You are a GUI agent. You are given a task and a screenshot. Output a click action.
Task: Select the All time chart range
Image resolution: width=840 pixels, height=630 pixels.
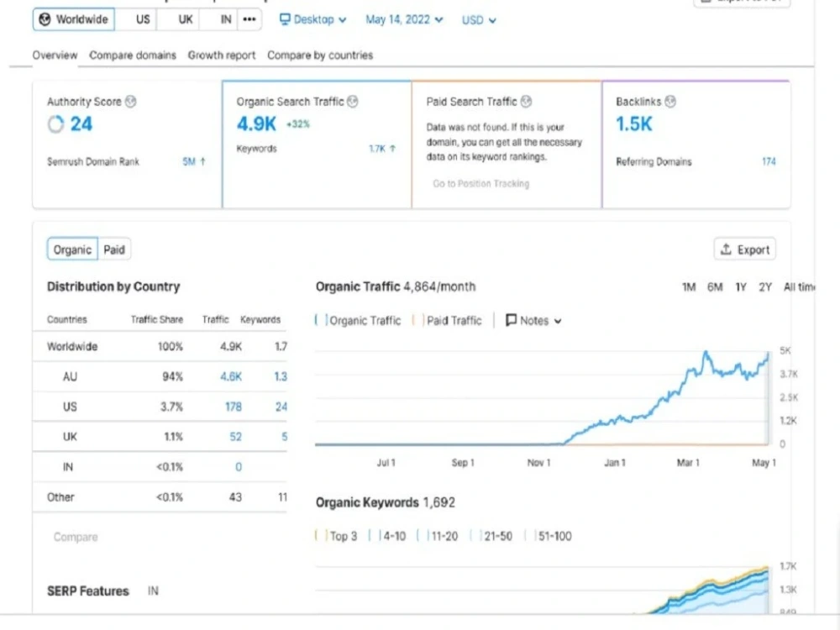click(x=799, y=287)
